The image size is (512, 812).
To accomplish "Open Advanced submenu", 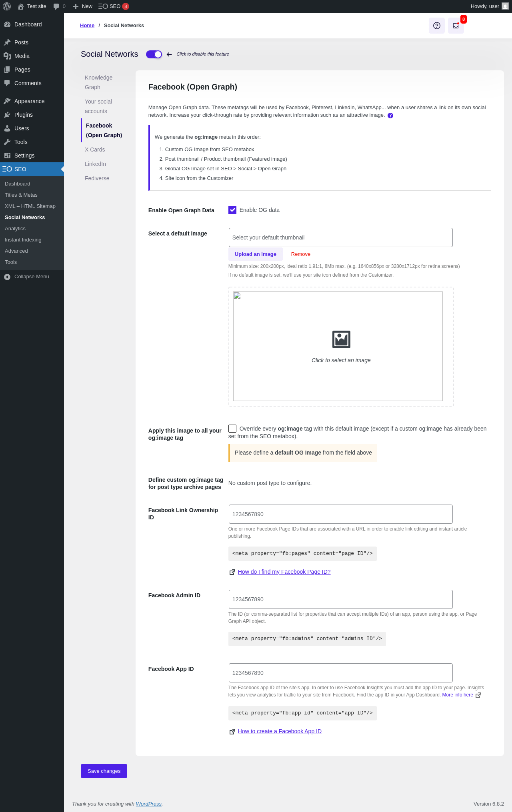I will [32, 251].
